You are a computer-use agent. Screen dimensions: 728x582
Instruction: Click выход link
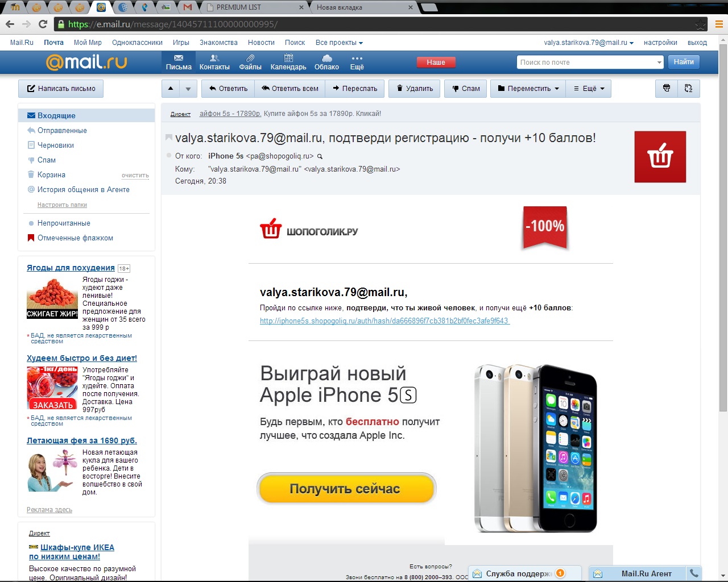click(697, 43)
